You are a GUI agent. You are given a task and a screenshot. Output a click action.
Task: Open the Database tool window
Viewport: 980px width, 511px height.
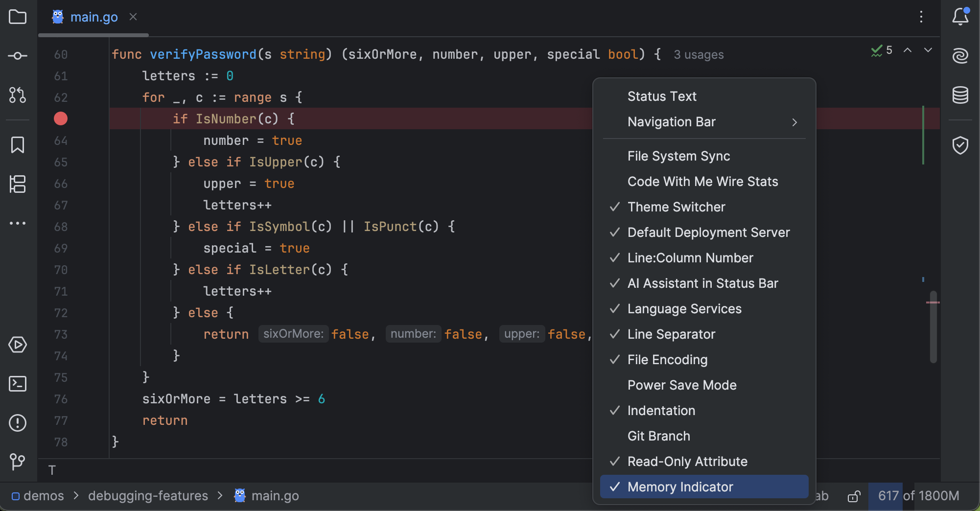960,95
